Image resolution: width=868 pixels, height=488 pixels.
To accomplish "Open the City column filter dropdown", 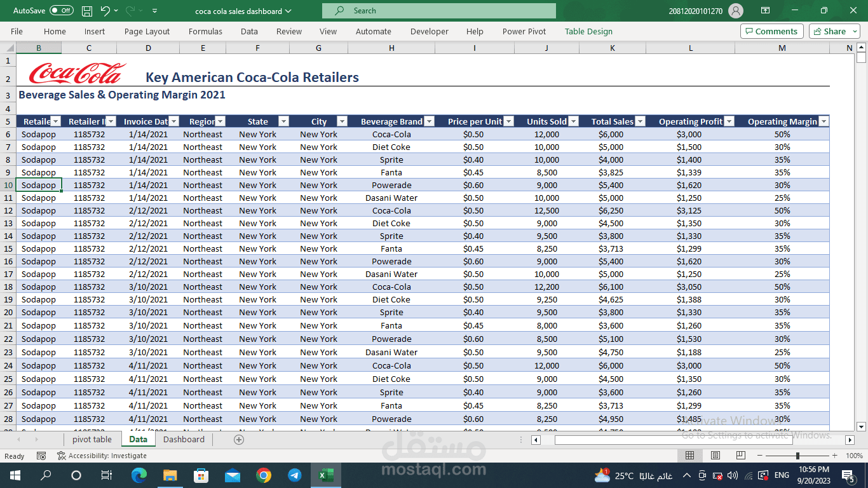I will 342,121.
